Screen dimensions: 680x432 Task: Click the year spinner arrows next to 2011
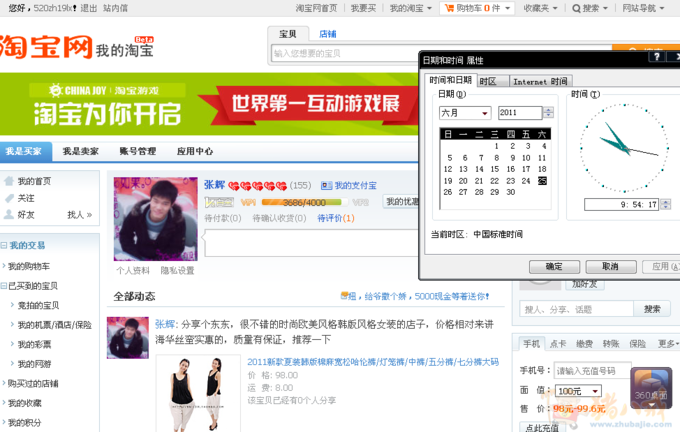[x=548, y=113]
